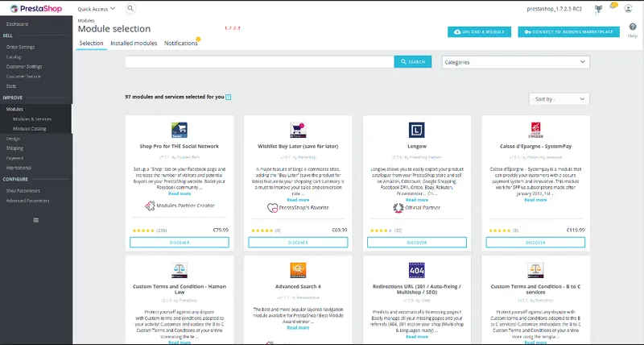Open Customer Service in sidebar
This screenshot has height=345, width=644.
point(23,77)
